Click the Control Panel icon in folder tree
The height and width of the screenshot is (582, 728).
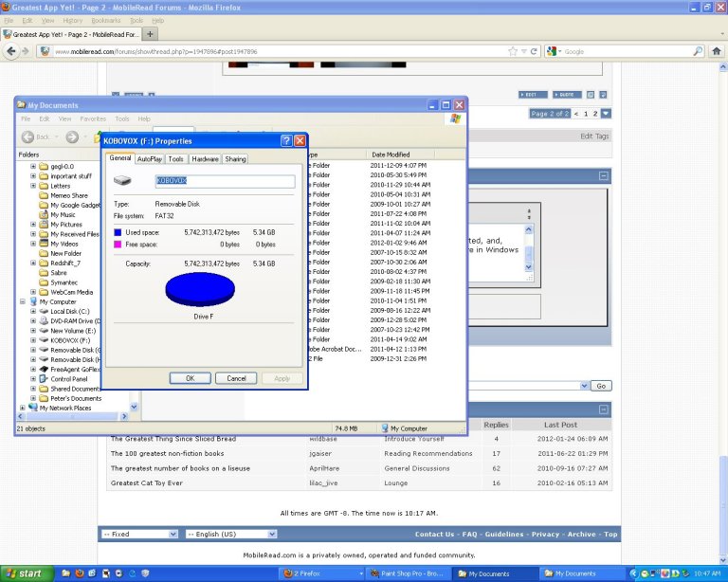[x=43, y=378]
